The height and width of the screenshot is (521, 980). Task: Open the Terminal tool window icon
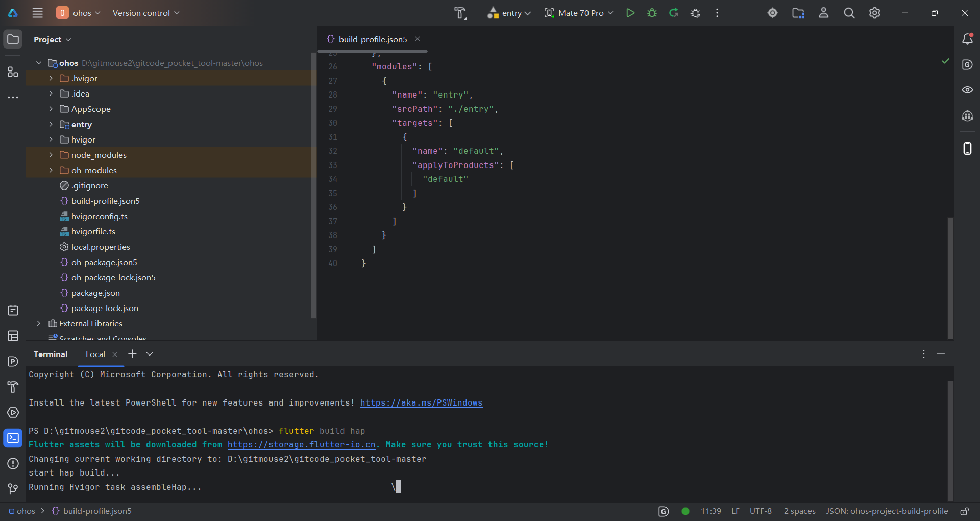tap(13, 438)
